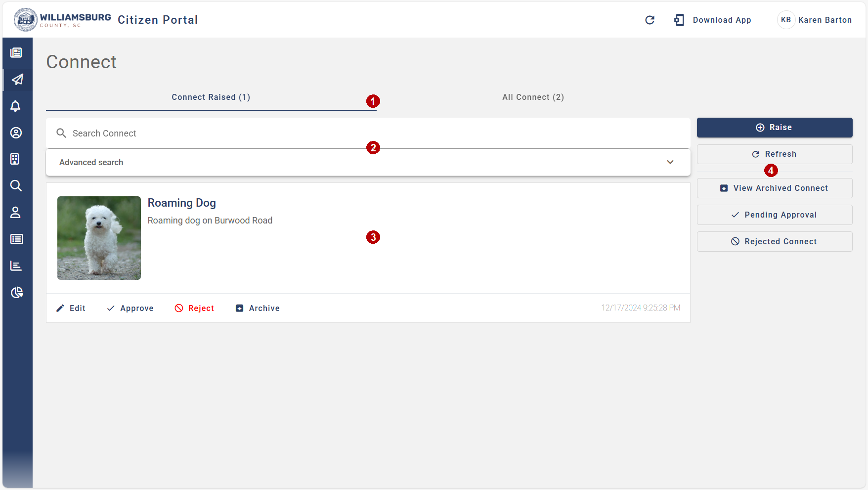Click the reload icon in top header
This screenshot has height=490, width=868.
[x=650, y=20]
